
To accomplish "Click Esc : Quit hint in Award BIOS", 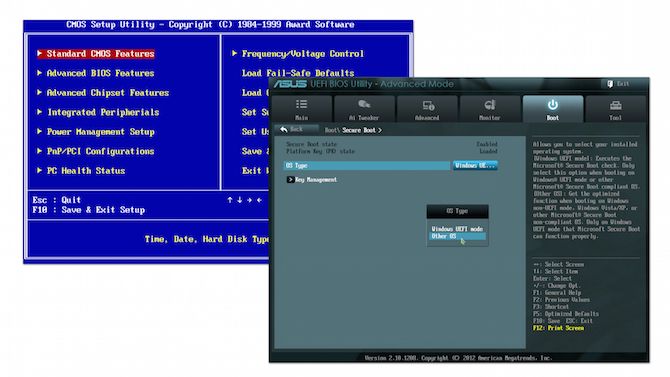I will coord(56,200).
